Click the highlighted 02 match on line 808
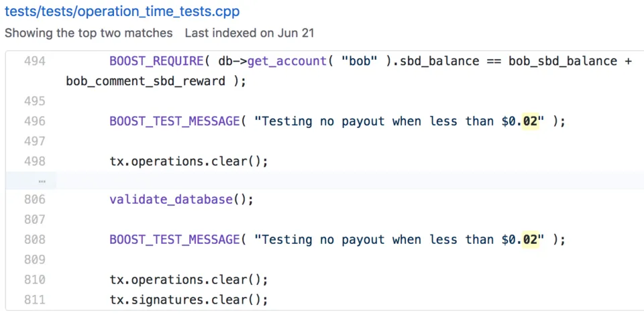 (x=531, y=239)
